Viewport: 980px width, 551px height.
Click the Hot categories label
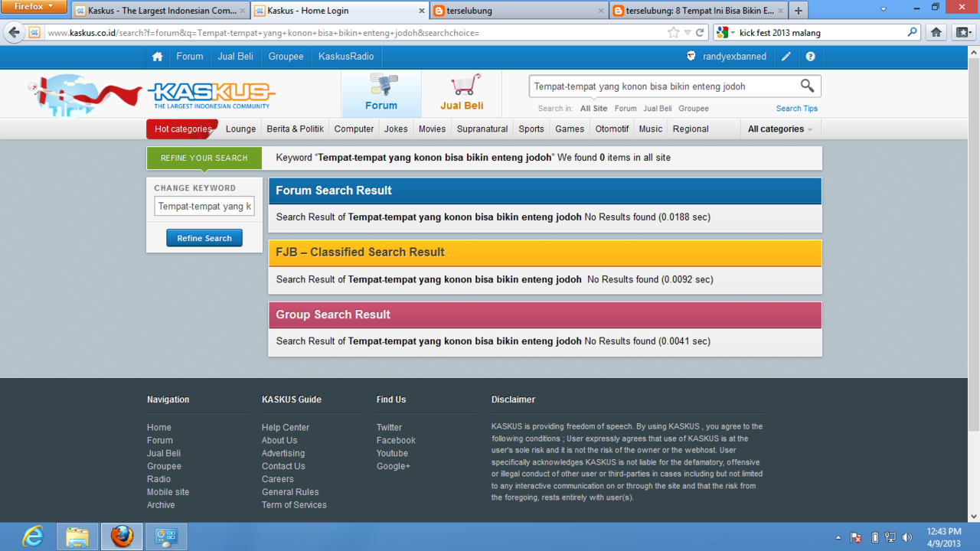182,129
